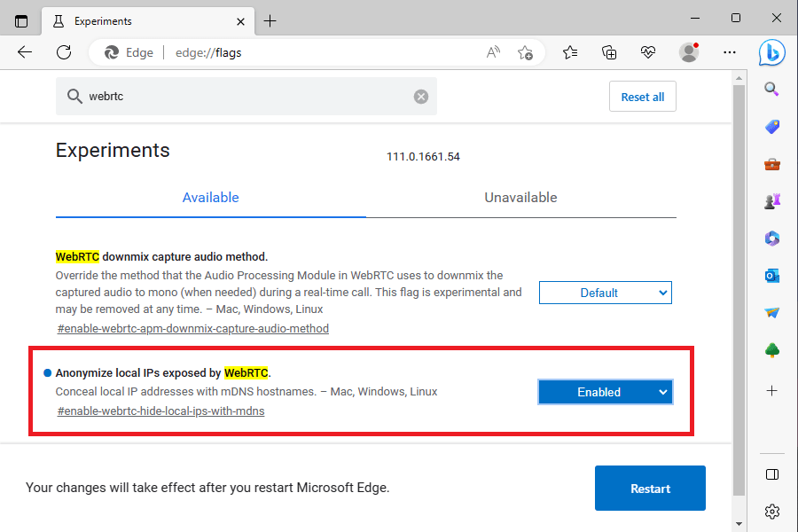The image size is (798, 532).
Task: Open a new tab with plus
Action: (270, 21)
